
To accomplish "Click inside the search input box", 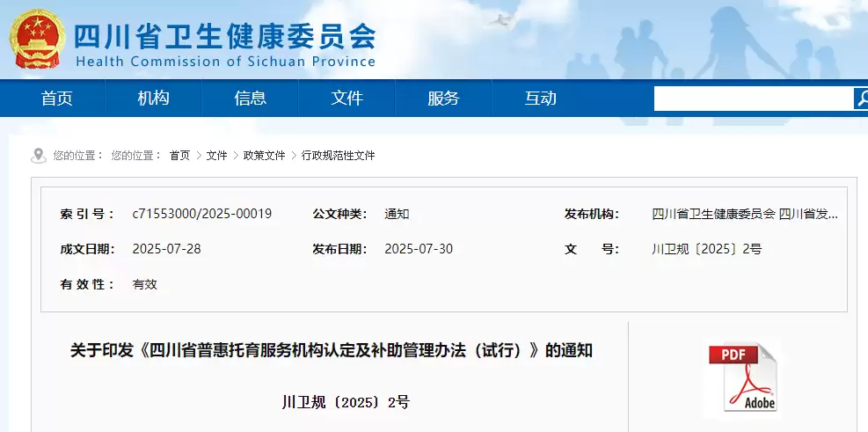I will (x=754, y=99).
